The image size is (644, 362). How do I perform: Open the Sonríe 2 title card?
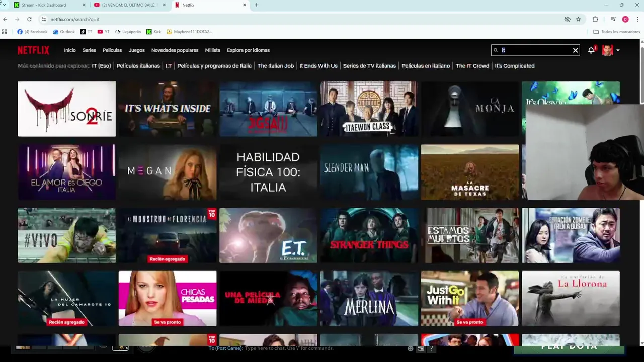pos(66,109)
